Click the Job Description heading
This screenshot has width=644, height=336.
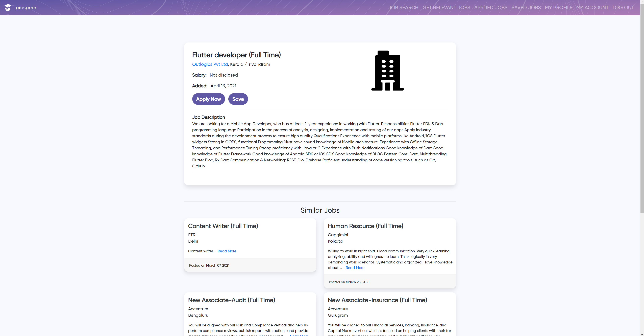pyautogui.click(x=209, y=117)
